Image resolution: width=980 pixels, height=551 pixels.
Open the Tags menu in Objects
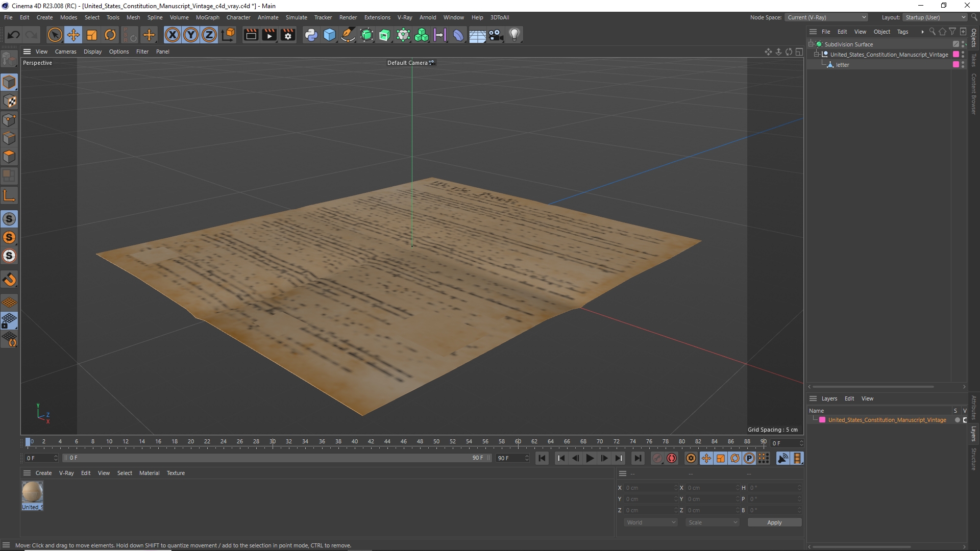[902, 32]
